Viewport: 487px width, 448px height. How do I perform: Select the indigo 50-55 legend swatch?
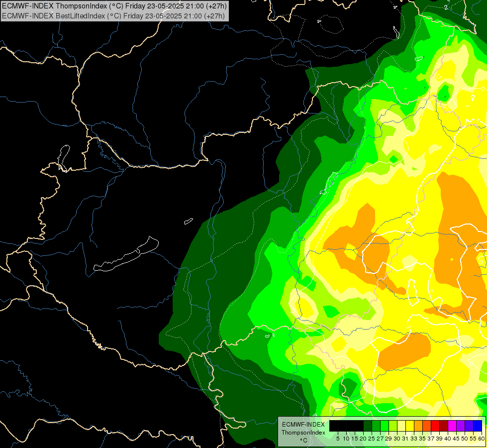pyautogui.click(x=469, y=426)
